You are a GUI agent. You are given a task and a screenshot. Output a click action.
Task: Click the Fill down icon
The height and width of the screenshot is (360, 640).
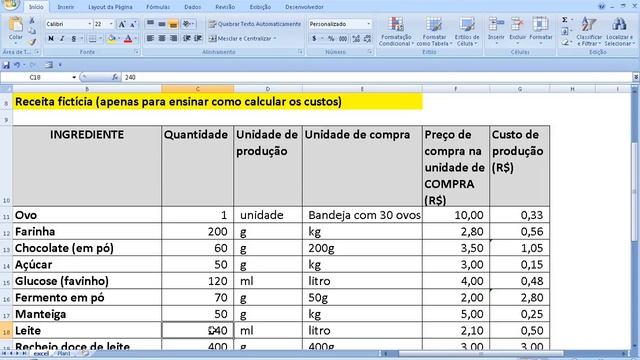(565, 31)
